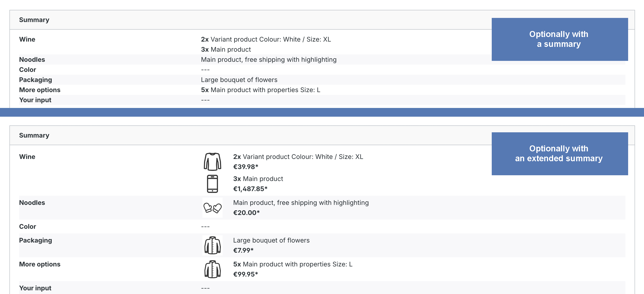The height and width of the screenshot is (294, 644).
Task: Click price €7.99* in Packaging row
Action: coord(243,250)
